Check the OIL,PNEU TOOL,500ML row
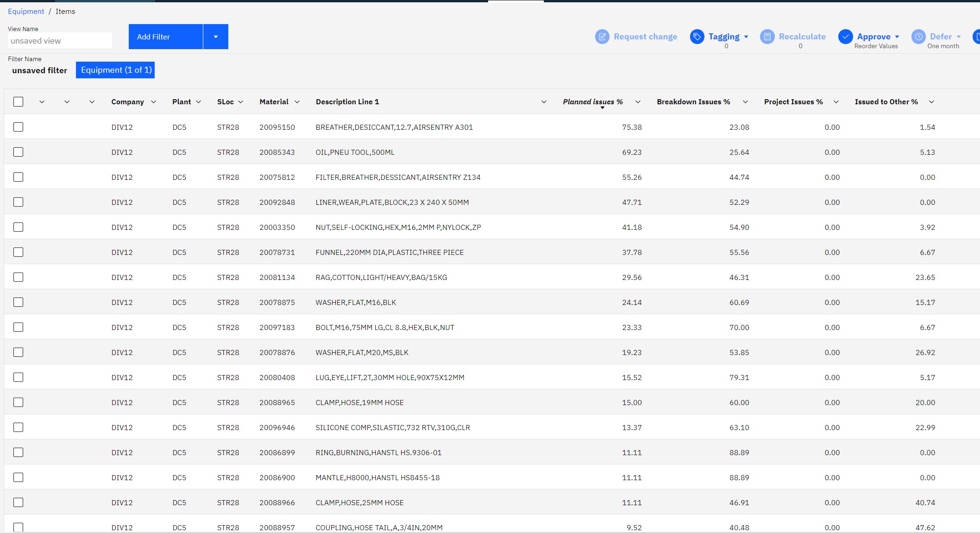The image size is (980, 533). [x=19, y=152]
